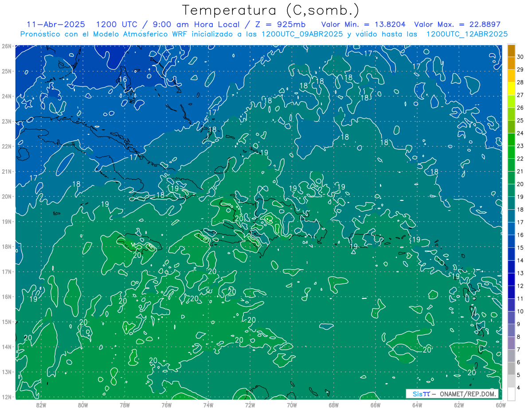Pick the purple swatch labeled 8
This screenshot has height=411, width=532.
511,330
